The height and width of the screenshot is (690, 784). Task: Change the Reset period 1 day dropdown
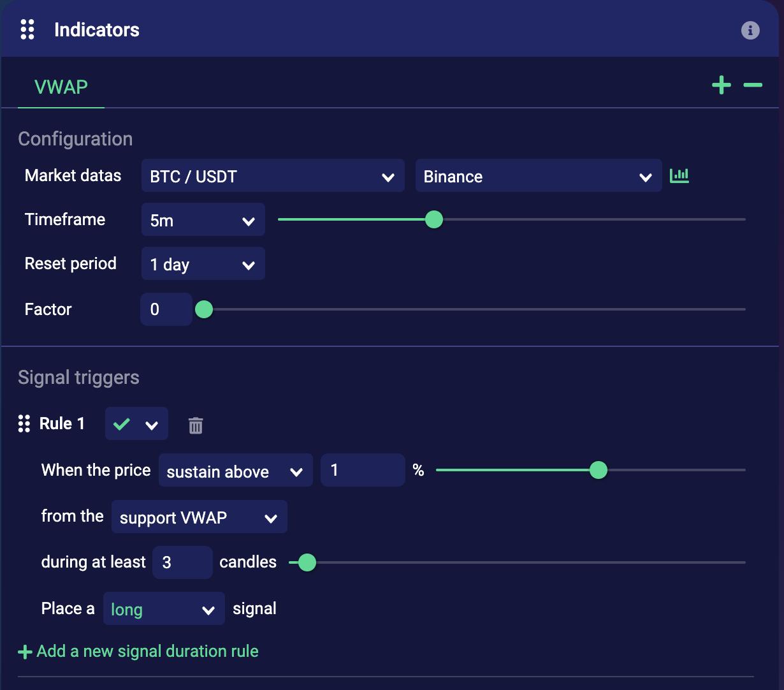pos(203,264)
